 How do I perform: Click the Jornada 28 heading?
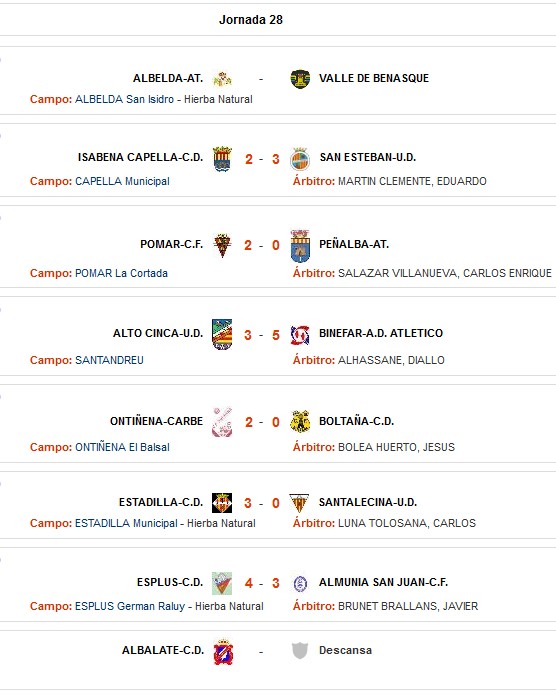coord(251,20)
